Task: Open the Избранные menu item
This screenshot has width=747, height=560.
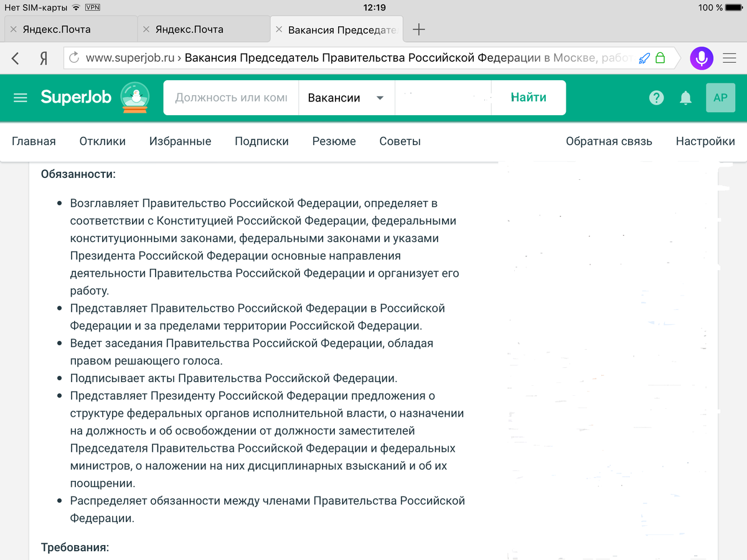Action: (180, 141)
